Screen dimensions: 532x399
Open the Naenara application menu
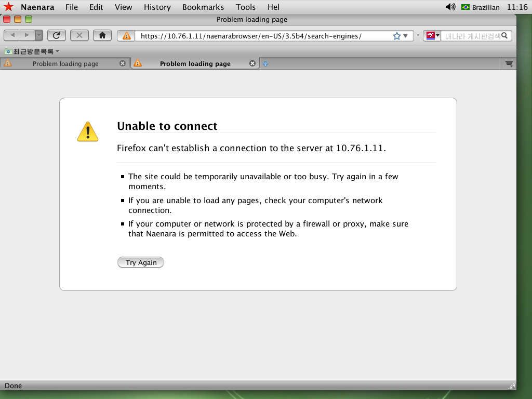tap(37, 7)
